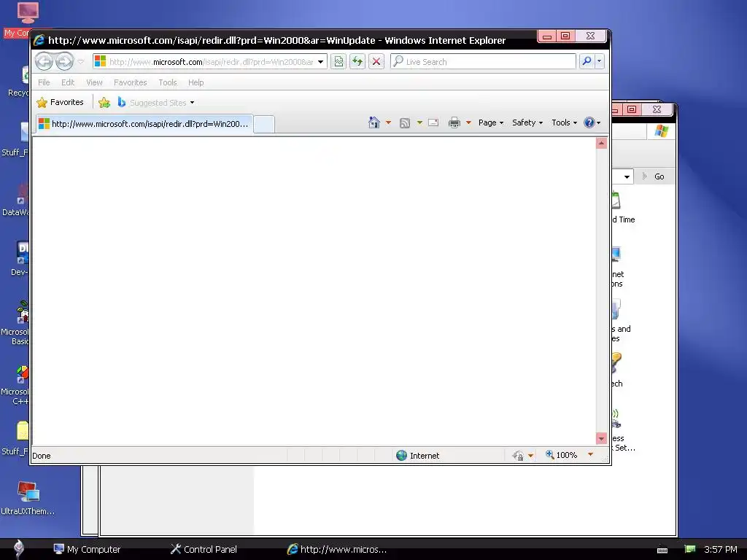Click the green network tray icon
Screen dimensions: 747x560
[x=690, y=549]
